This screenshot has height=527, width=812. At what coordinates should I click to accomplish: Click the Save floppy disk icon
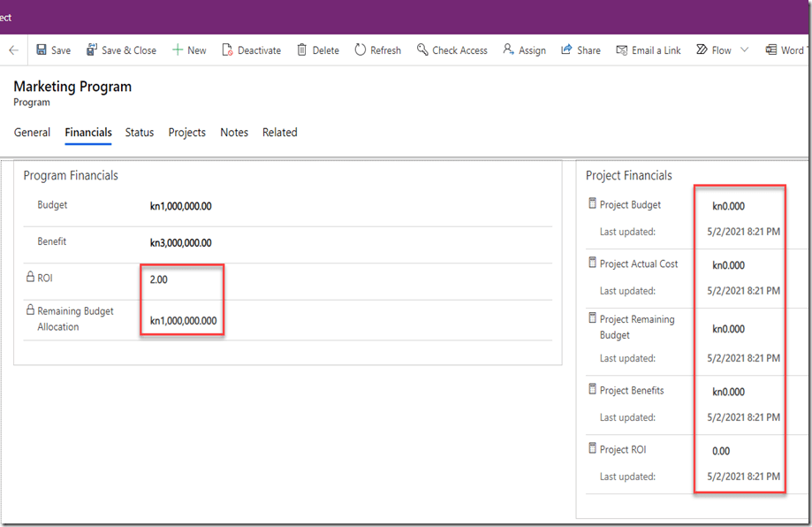point(42,50)
